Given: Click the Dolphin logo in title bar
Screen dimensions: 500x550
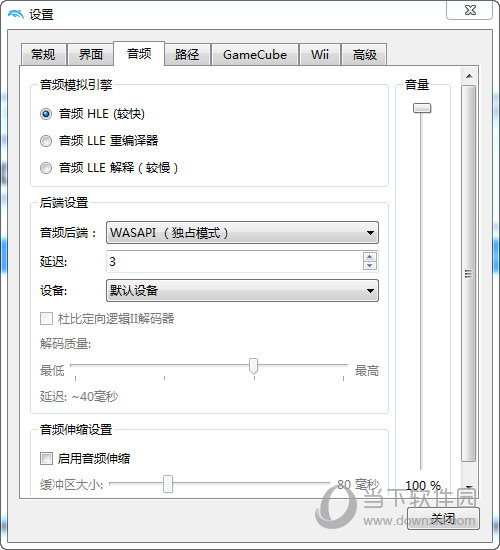Looking at the screenshot, I should [x=16, y=14].
